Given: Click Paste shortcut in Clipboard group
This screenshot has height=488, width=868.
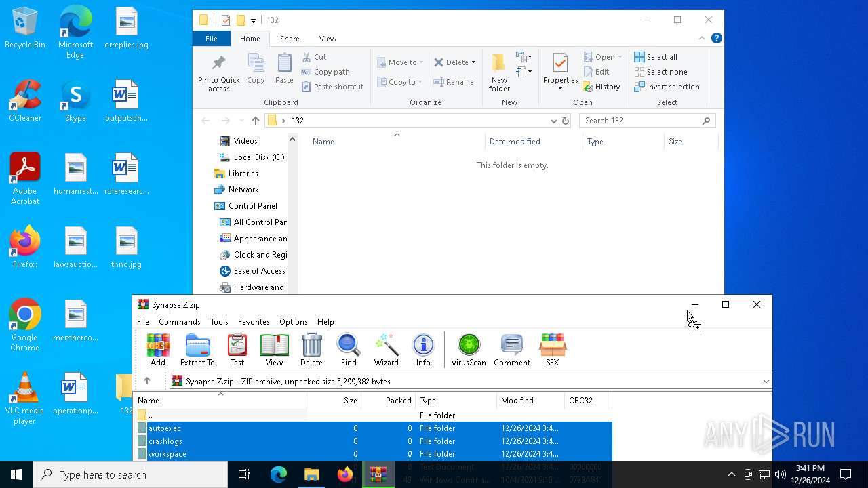Looking at the screenshot, I should (x=332, y=87).
